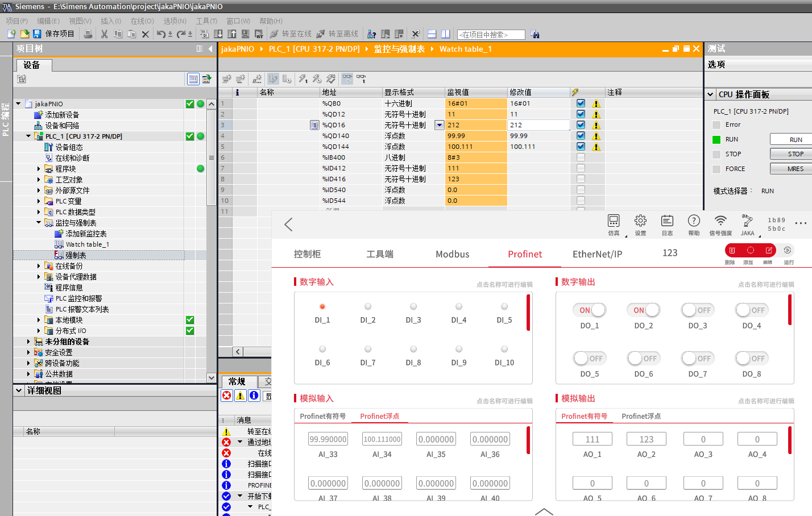Switch to Modbus tab

[453, 254]
